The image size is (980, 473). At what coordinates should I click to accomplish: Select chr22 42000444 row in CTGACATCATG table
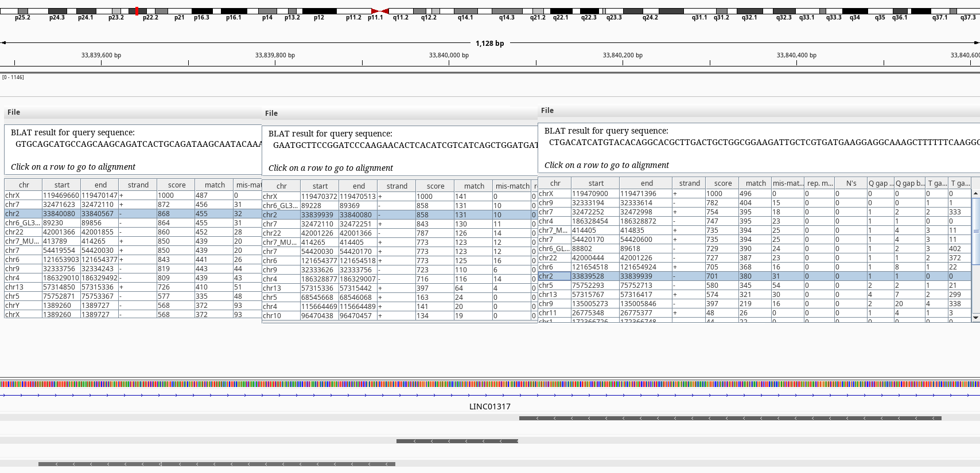click(x=755, y=257)
